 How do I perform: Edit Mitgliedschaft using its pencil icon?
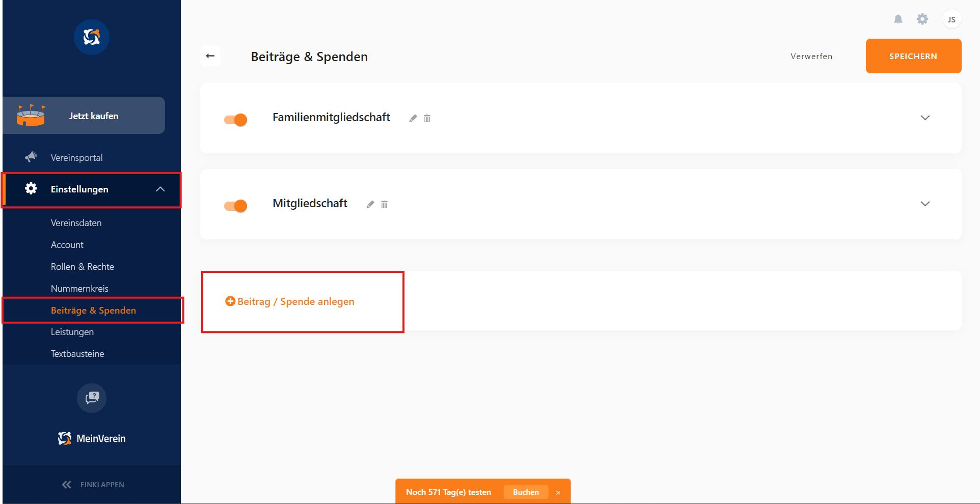(x=370, y=204)
